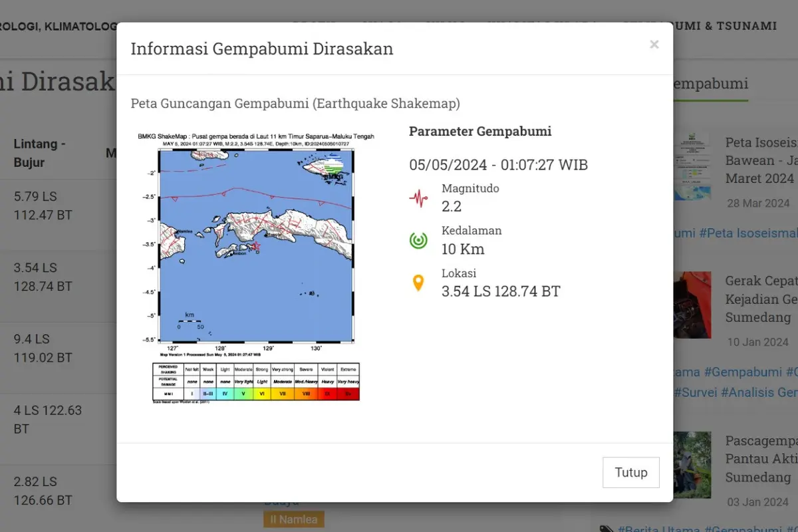Select the green Kedalaman depth icon

pos(418,240)
